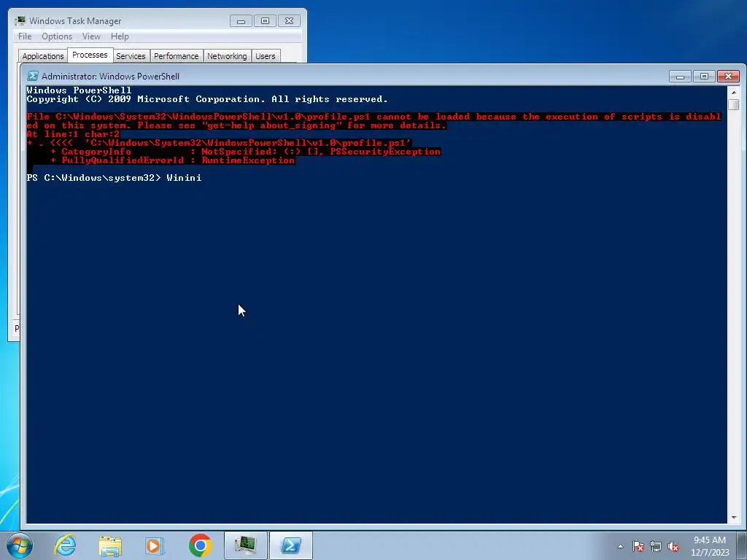Maximize the Task Manager window

[265, 21]
